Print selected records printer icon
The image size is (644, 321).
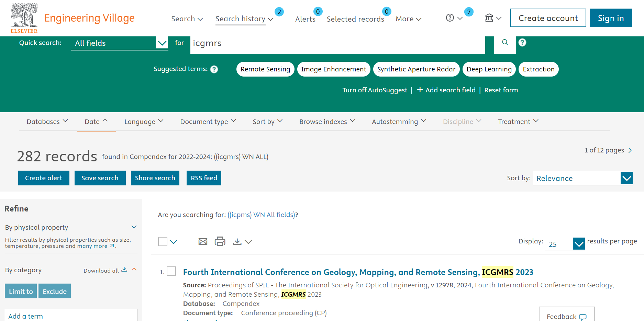click(x=220, y=242)
